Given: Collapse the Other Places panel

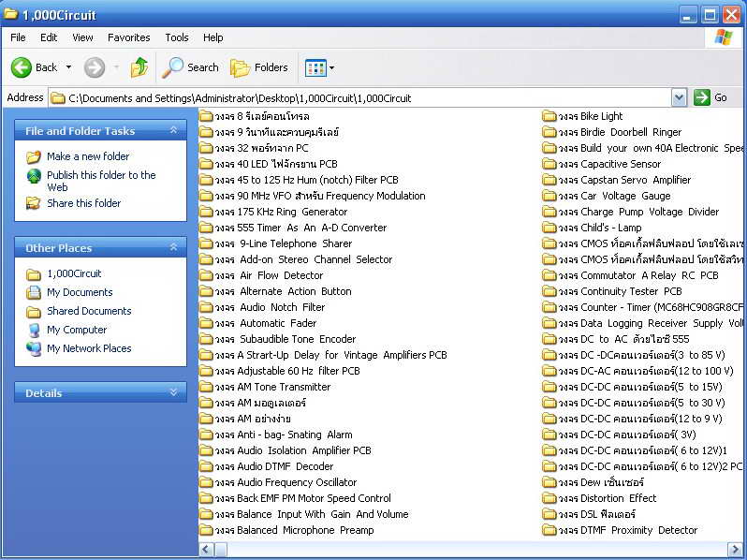Looking at the screenshot, I should tap(173, 247).
